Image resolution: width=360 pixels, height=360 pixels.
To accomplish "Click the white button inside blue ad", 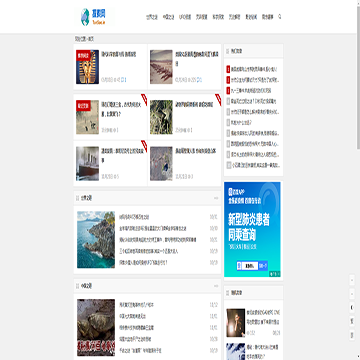I will (x=247, y=266).
